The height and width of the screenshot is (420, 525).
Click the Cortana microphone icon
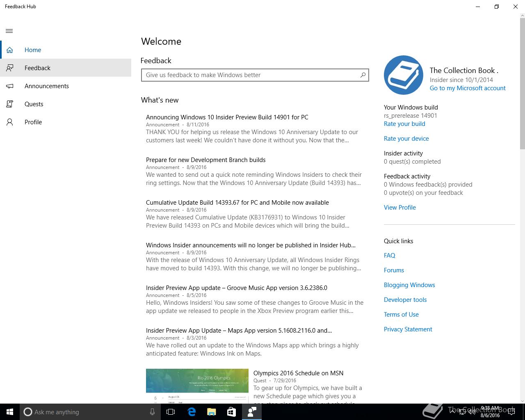point(152,412)
